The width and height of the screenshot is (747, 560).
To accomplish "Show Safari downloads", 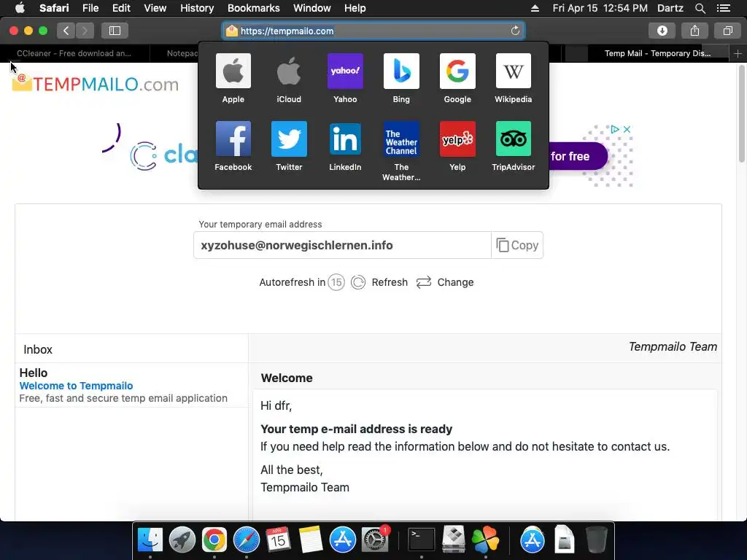I will (x=662, y=31).
